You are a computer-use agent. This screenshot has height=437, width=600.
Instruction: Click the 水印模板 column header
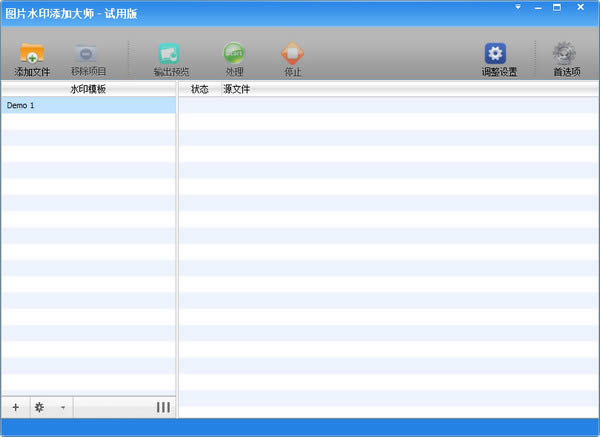(88, 89)
